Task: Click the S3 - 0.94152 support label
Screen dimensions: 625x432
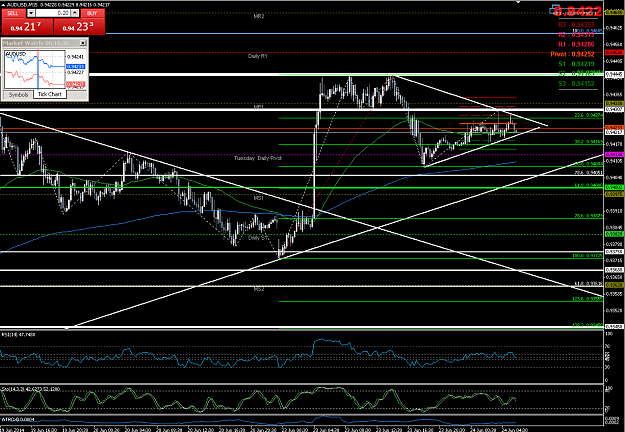Action: tap(576, 84)
